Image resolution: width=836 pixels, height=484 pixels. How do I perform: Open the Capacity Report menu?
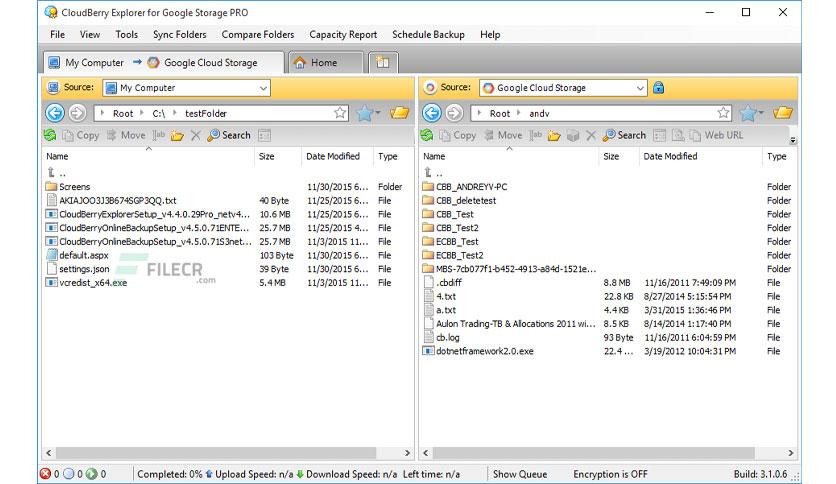point(343,35)
